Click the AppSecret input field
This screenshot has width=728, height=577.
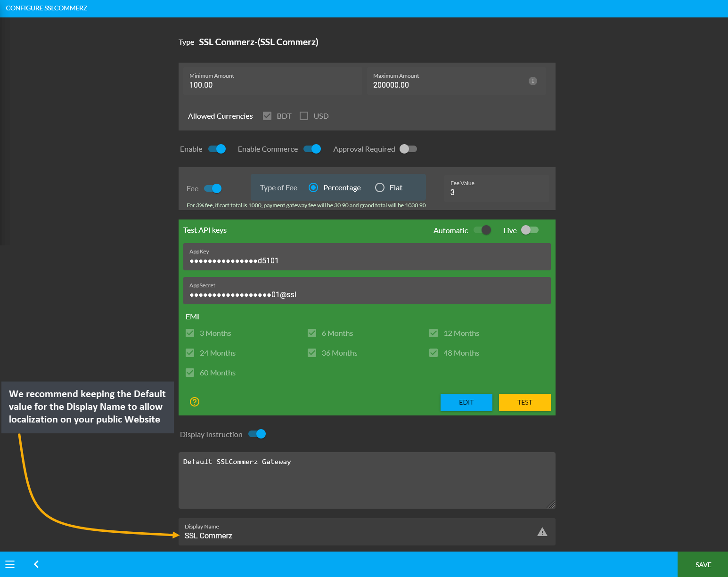point(367,291)
